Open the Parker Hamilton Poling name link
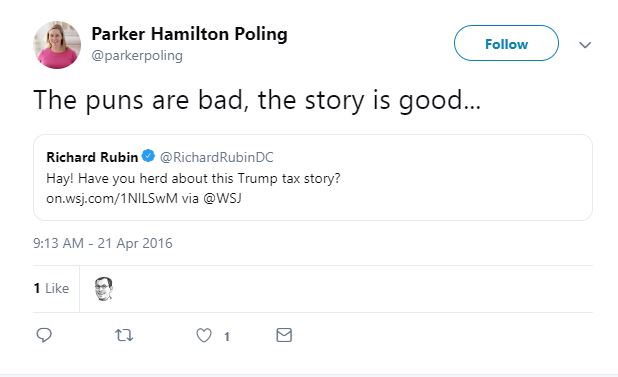Viewport: 618px width, 377px height. (189, 34)
